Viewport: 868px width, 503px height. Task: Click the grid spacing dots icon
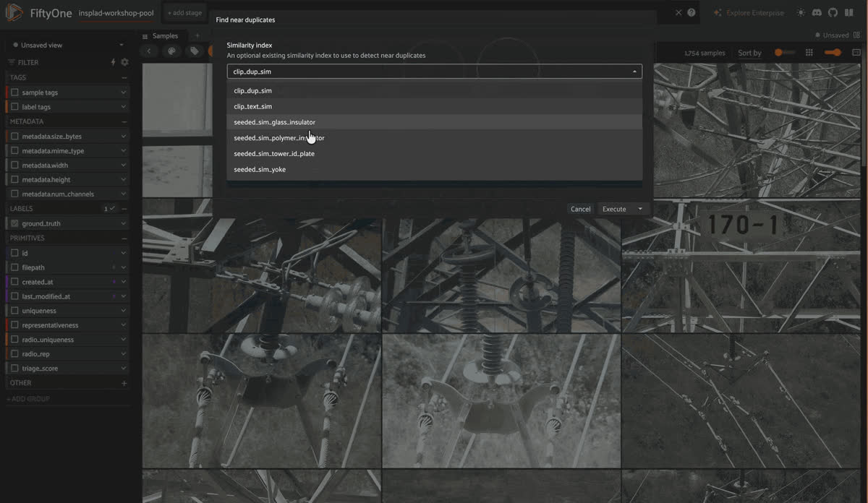click(809, 53)
